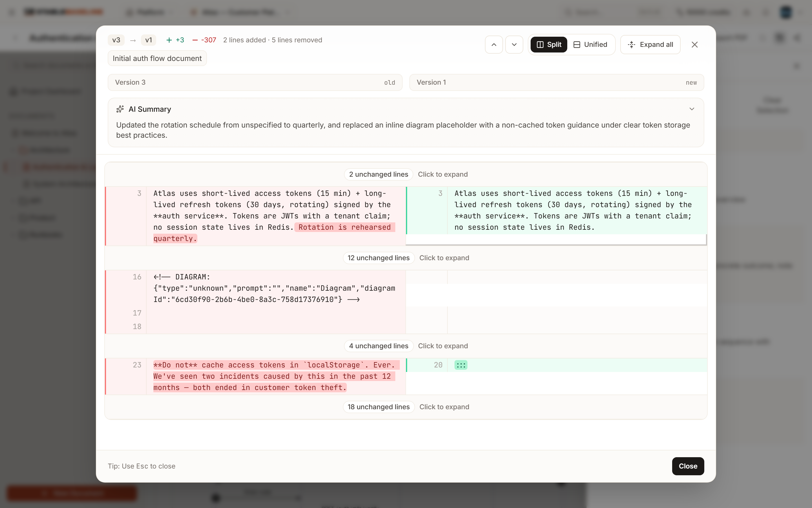Close dialog with X icon
Image resolution: width=812 pixels, height=508 pixels.
pyautogui.click(x=694, y=45)
